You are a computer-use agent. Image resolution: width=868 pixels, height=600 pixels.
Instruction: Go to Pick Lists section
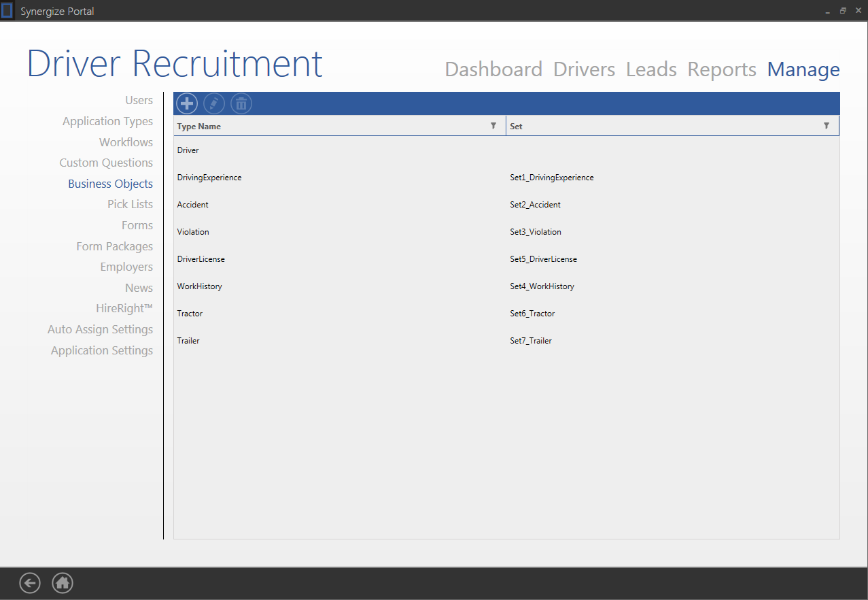pos(130,204)
